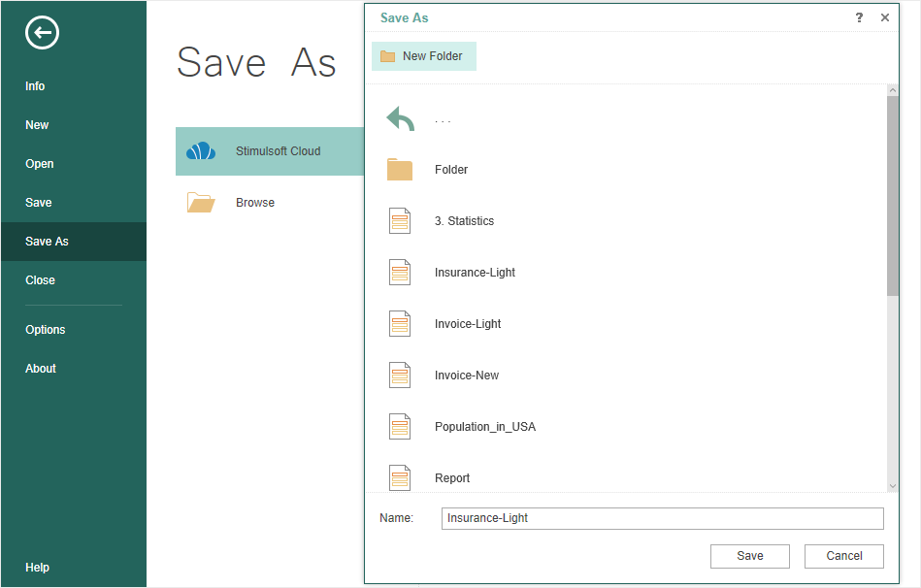Image resolution: width=921 pixels, height=588 pixels.
Task: Click the circular back arrow icon
Action: click(42, 32)
